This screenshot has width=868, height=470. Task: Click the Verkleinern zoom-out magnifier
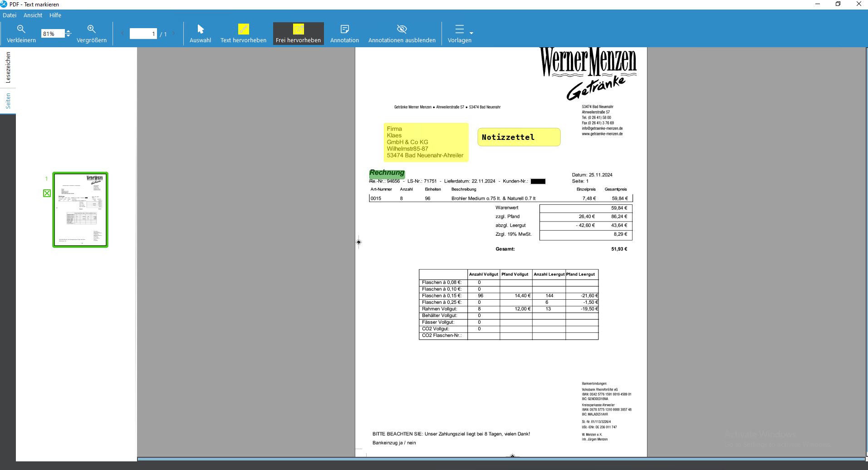(x=21, y=30)
